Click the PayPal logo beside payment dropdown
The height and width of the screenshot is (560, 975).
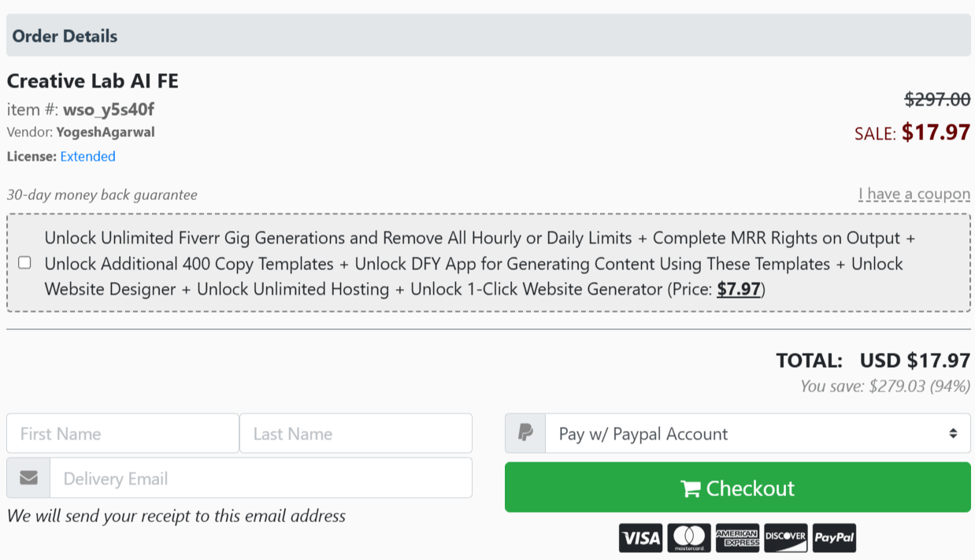(x=525, y=433)
